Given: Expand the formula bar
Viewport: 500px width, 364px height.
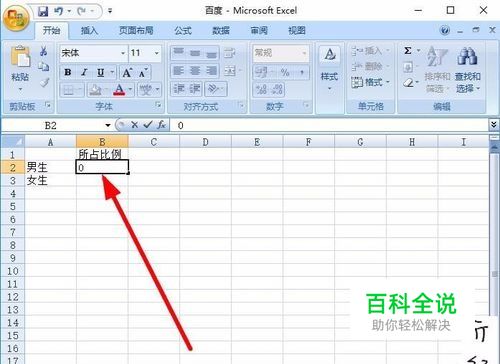Looking at the screenshot, I should [x=494, y=125].
